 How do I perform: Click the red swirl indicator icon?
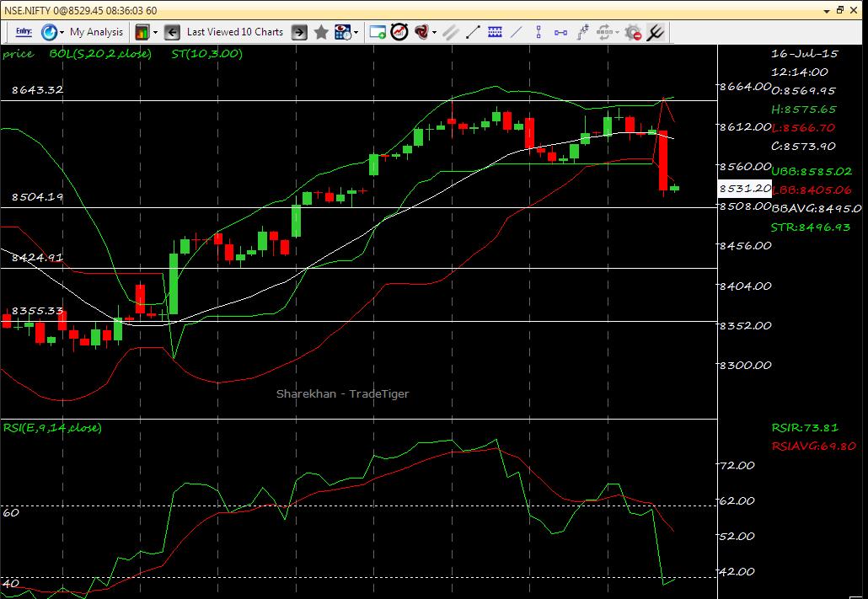tap(422, 32)
